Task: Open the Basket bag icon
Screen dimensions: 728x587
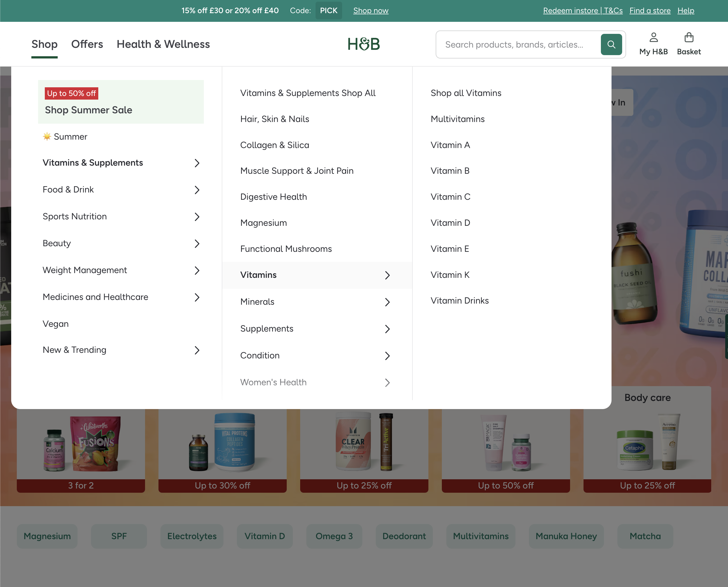Action: 689,43
